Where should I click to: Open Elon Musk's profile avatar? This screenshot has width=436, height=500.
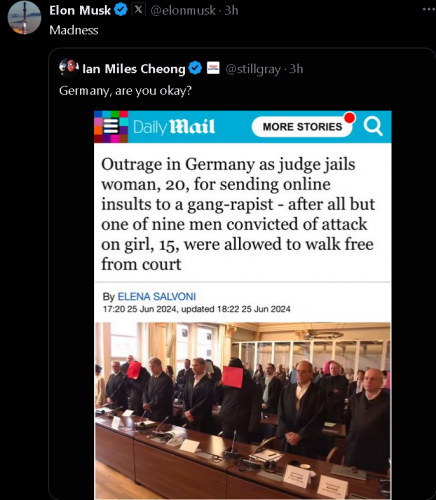pyautogui.click(x=24, y=17)
